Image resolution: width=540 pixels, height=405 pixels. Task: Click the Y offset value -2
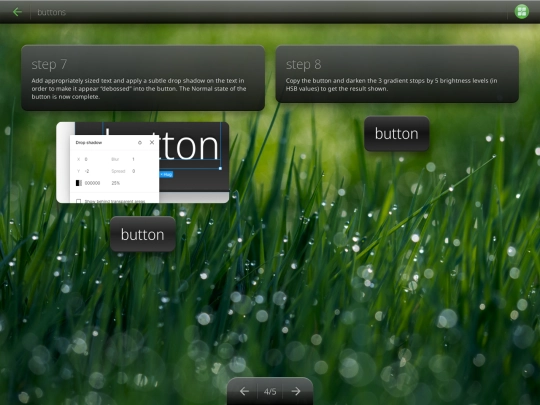pos(87,171)
